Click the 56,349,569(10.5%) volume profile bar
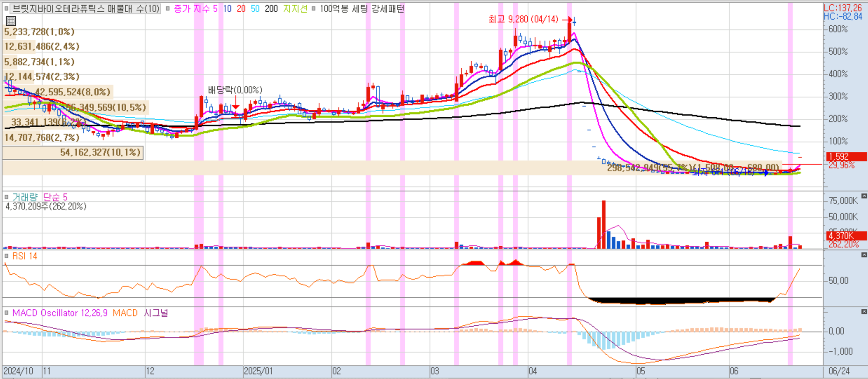This screenshot has height=379, width=868. pyautogui.click(x=76, y=107)
